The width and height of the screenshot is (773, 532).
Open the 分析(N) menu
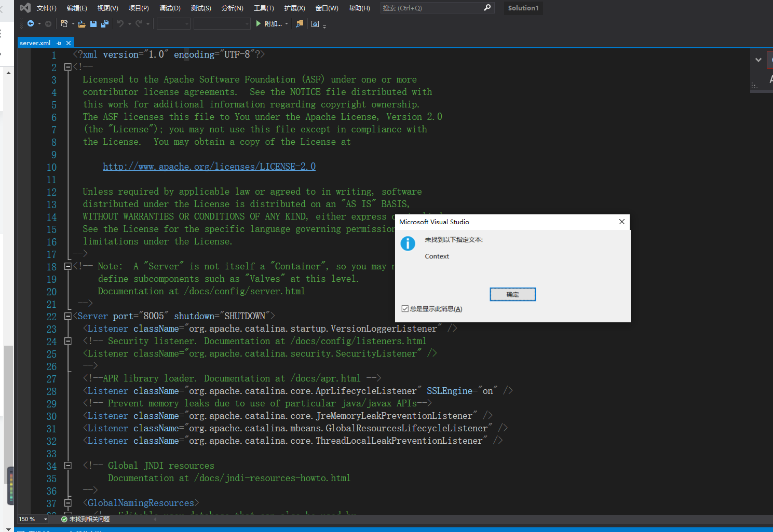pyautogui.click(x=232, y=8)
